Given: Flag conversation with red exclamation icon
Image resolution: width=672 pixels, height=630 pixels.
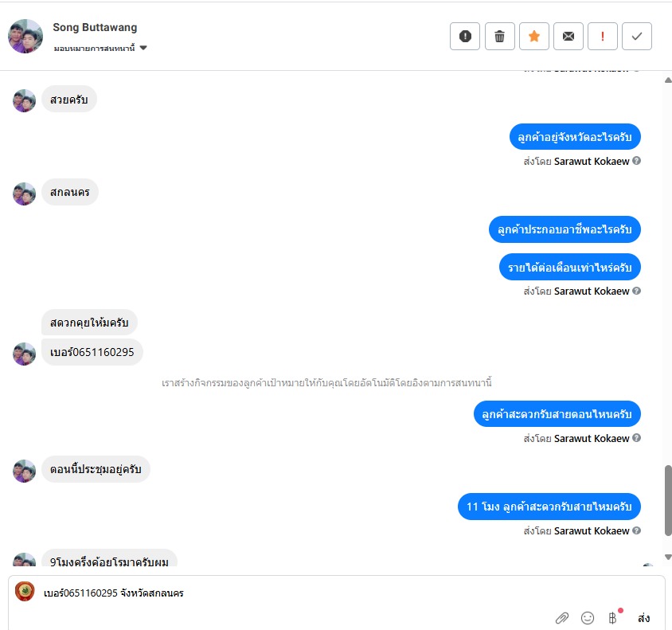Looking at the screenshot, I should [x=603, y=37].
